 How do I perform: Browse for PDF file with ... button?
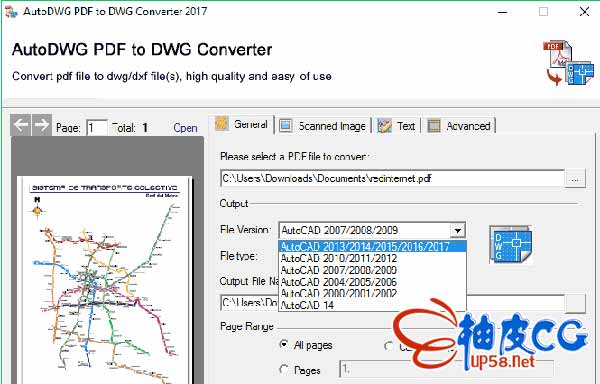pos(575,179)
